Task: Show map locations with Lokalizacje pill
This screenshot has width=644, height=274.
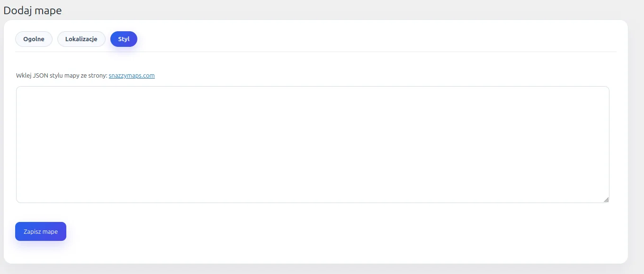Action: click(81, 39)
